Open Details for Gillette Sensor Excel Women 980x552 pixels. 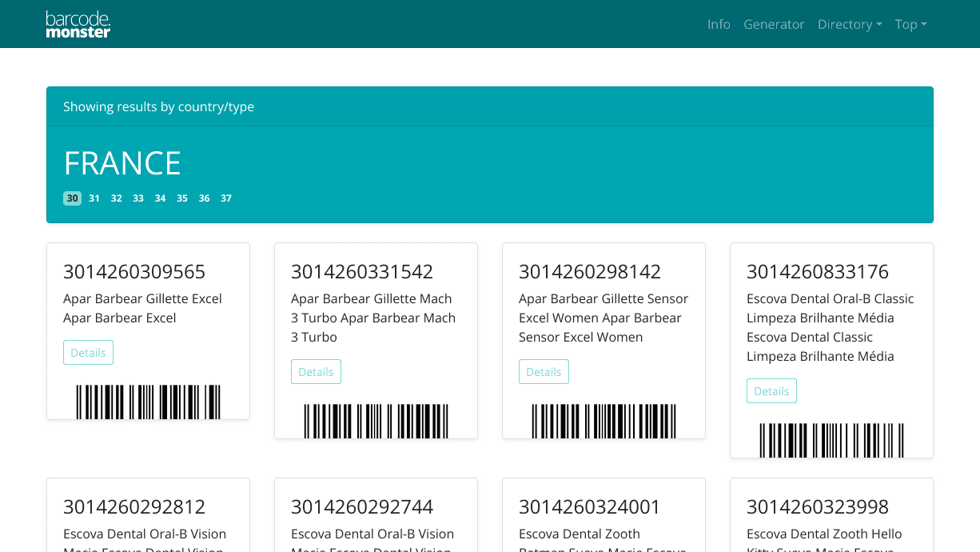pos(544,372)
